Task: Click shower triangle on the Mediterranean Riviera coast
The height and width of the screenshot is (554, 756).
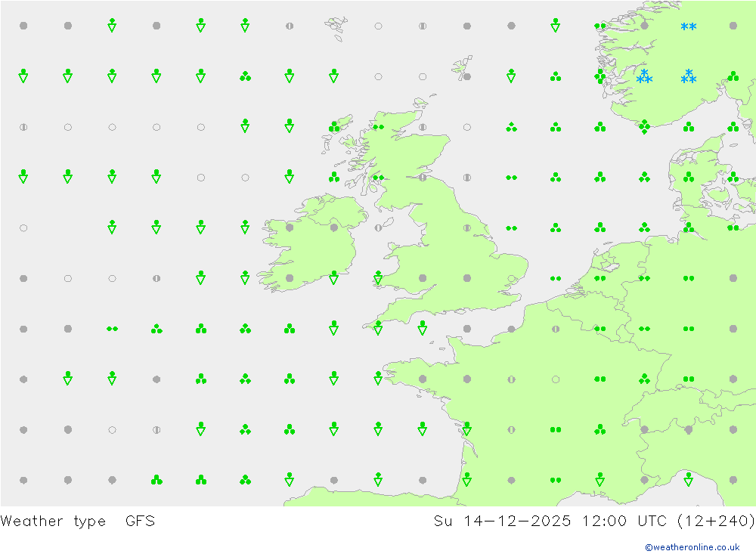Action: point(689,479)
